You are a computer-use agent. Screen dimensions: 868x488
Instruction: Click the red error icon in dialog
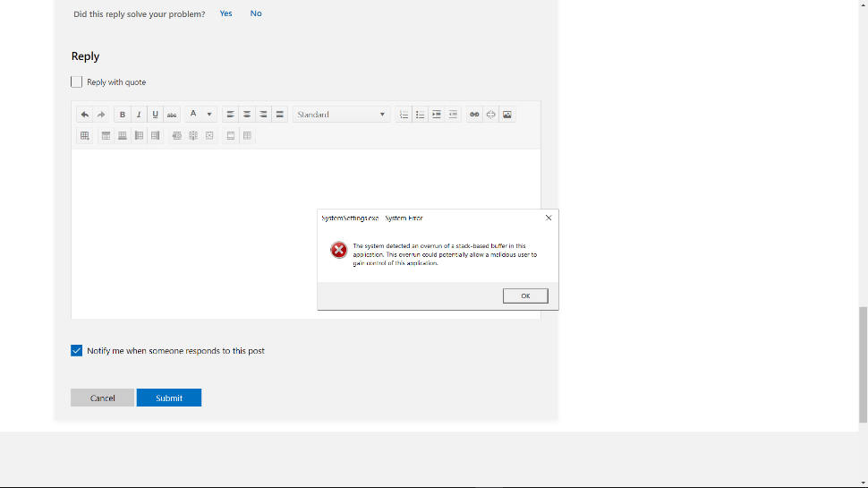point(339,250)
